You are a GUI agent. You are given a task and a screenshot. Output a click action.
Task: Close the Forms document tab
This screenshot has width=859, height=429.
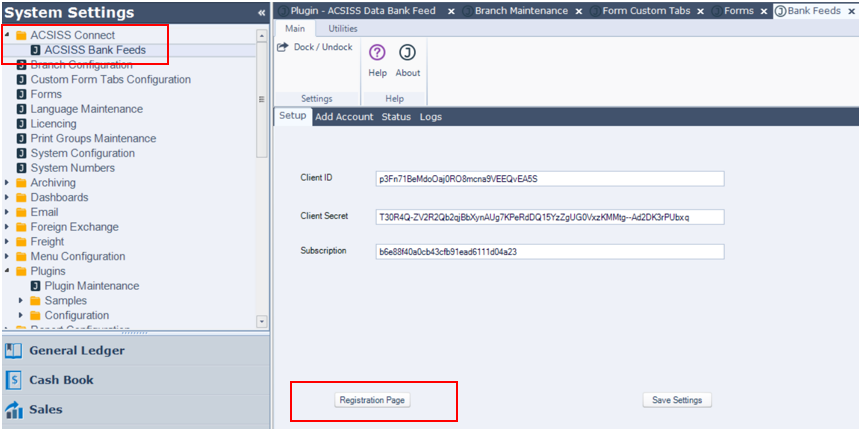(x=765, y=10)
